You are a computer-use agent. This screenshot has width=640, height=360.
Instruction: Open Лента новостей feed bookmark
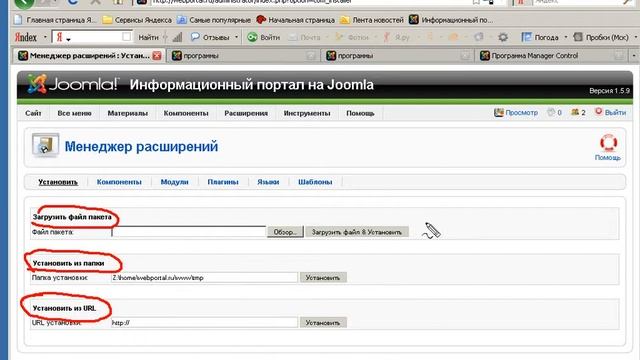(x=372, y=20)
